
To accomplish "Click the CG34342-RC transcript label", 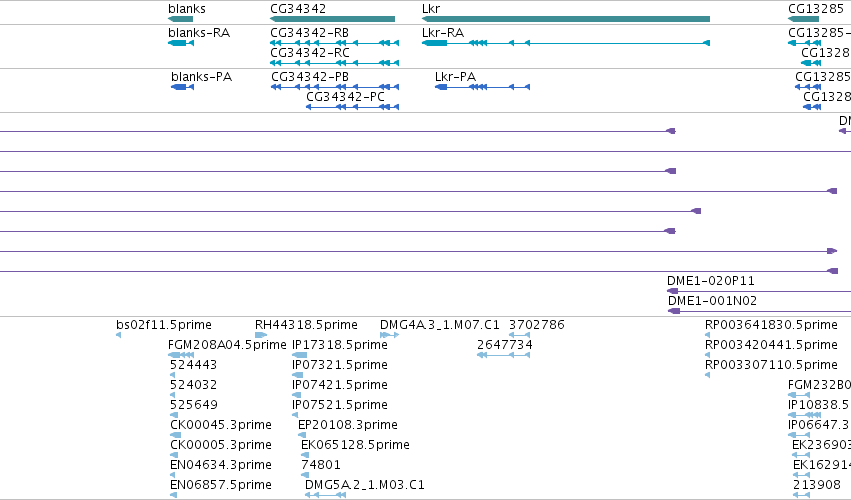I will (310, 53).
